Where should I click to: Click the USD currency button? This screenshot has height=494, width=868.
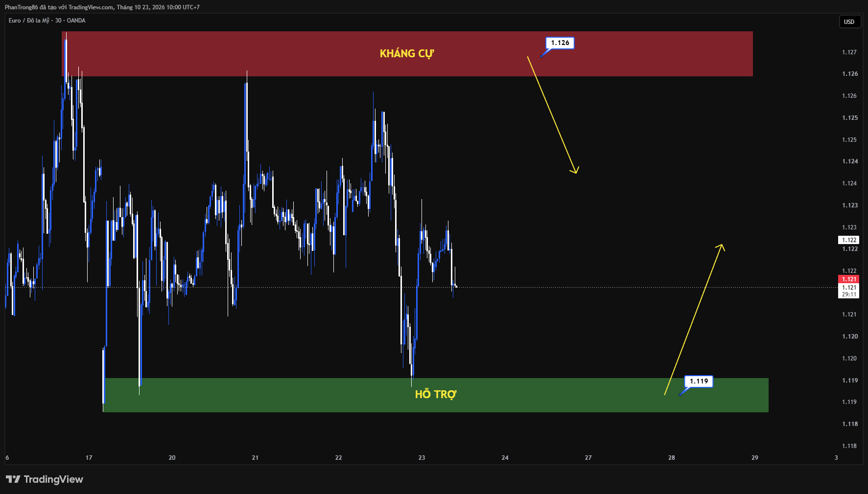pos(849,22)
